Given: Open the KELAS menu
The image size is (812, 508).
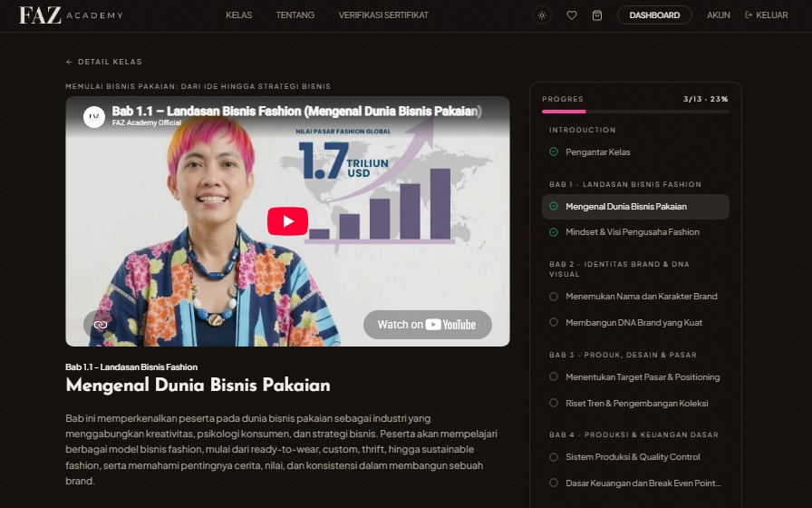Looking at the screenshot, I should pyautogui.click(x=238, y=15).
